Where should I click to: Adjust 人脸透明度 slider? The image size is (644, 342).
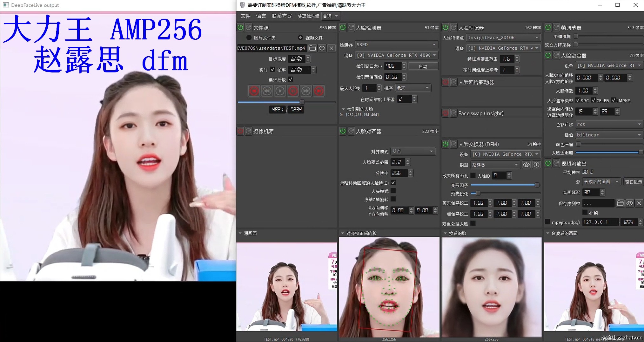click(x=609, y=153)
